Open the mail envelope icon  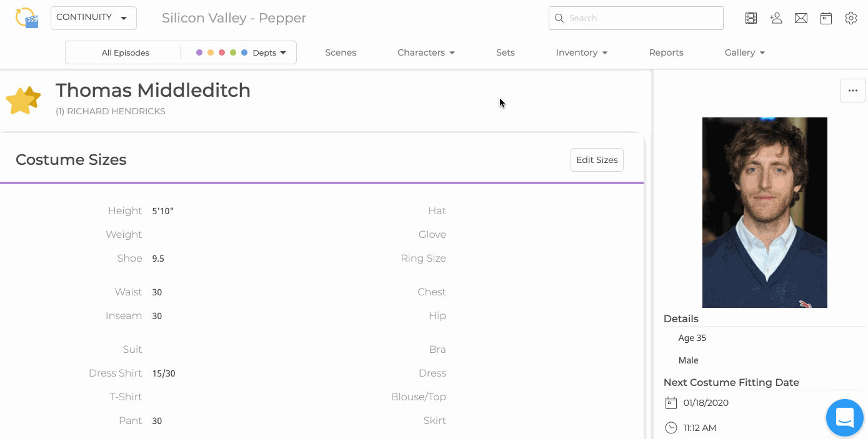(801, 18)
